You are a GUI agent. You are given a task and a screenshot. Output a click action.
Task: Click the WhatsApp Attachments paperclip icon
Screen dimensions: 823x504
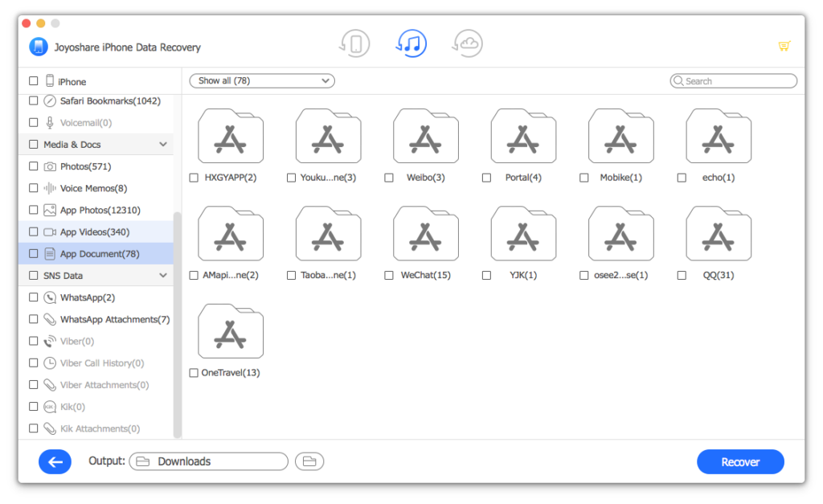(x=50, y=319)
